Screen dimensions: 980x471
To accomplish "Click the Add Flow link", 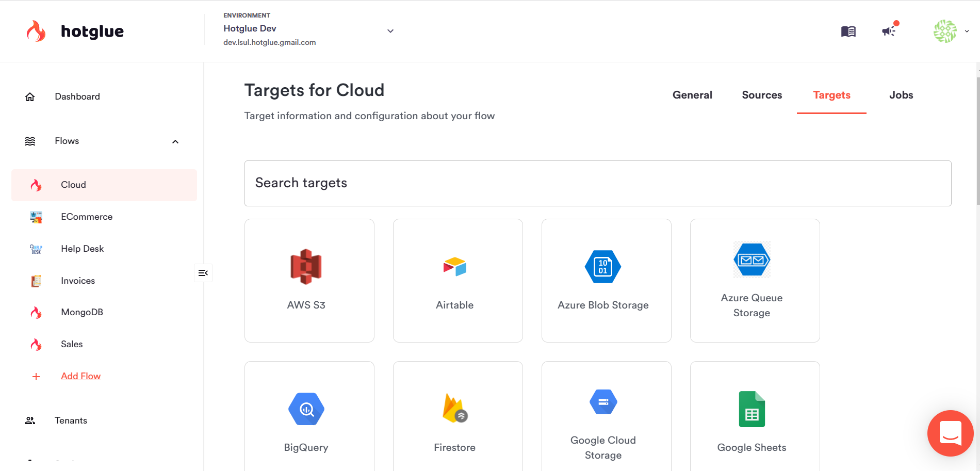I will pyautogui.click(x=80, y=376).
